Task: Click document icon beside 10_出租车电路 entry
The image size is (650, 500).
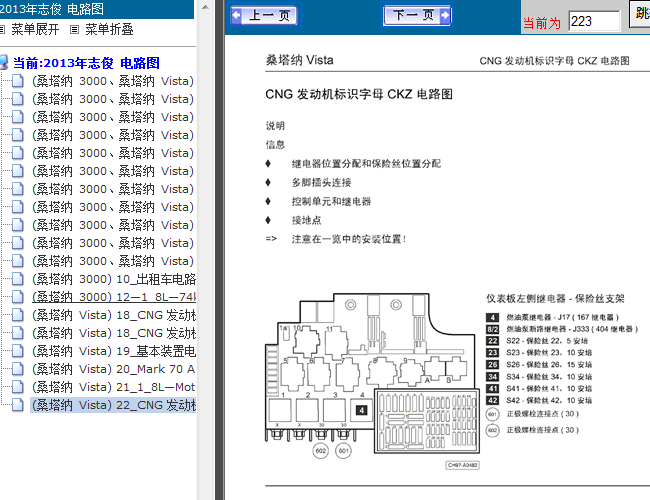Action: pos(18,279)
